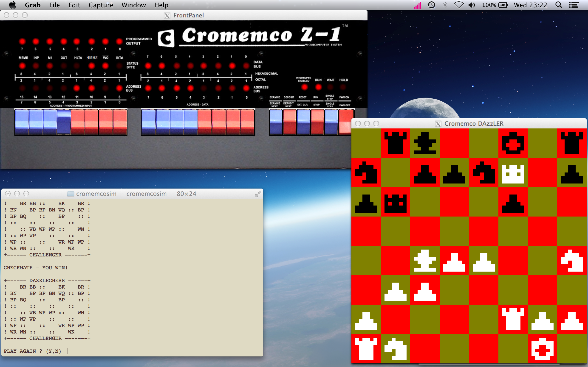Viewport: 588px width, 367px height.
Task: Click the volume icon in the menu bar
Action: pyautogui.click(x=472, y=5)
